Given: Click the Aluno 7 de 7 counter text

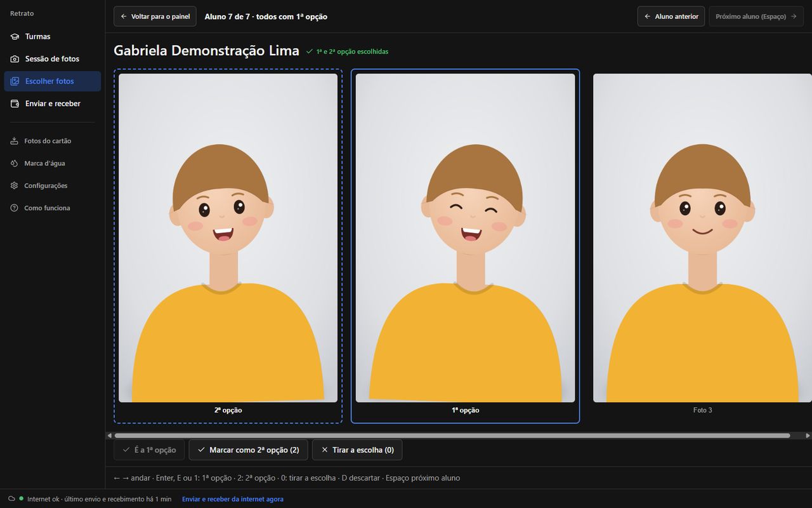Looking at the screenshot, I should [x=266, y=17].
